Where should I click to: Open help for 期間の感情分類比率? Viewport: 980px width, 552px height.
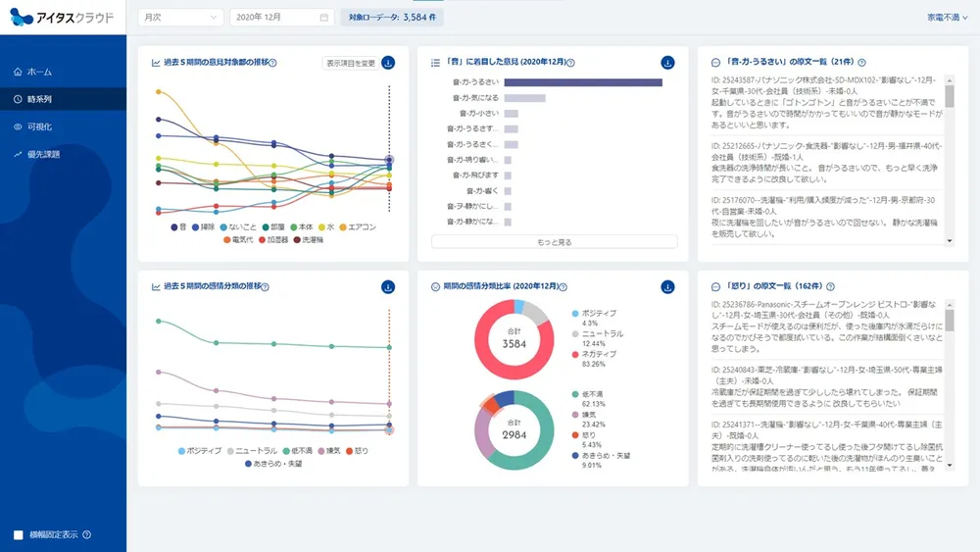[x=563, y=287]
